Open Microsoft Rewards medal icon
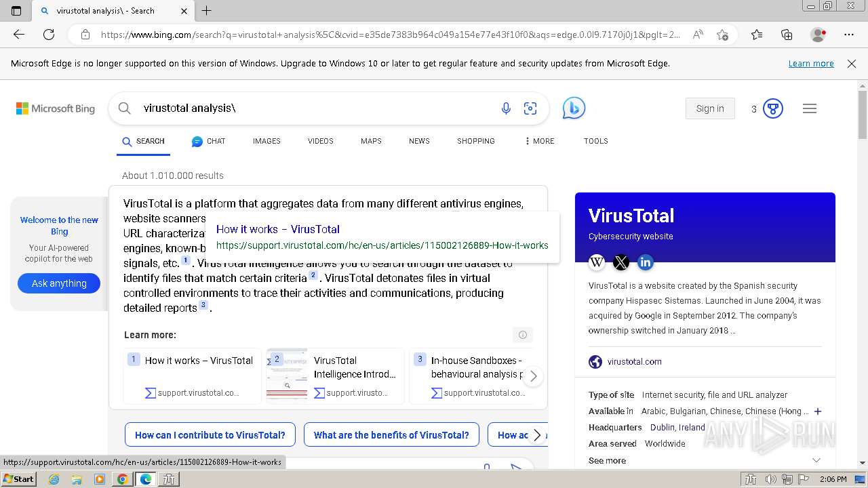Image resolution: width=868 pixels, height=488 pixels. 773,108
